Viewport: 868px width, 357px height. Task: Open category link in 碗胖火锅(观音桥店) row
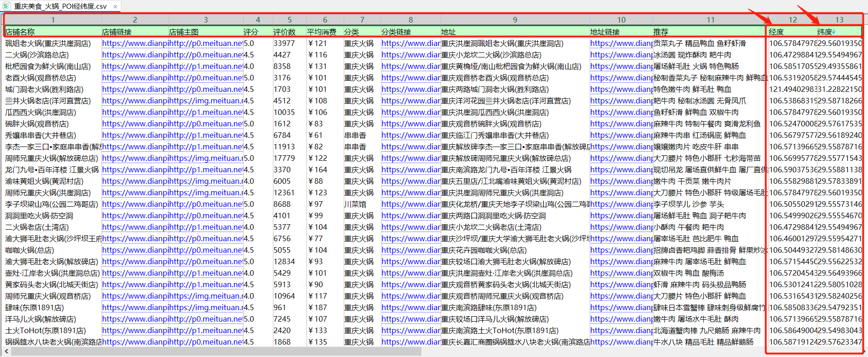pyautogui.click(x=411, y=124)
